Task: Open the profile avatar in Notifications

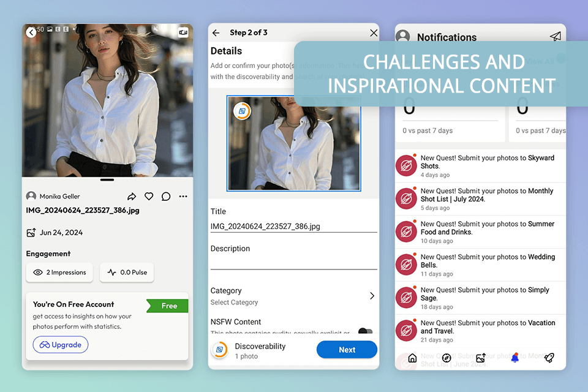Action: [x=403, y=36]
